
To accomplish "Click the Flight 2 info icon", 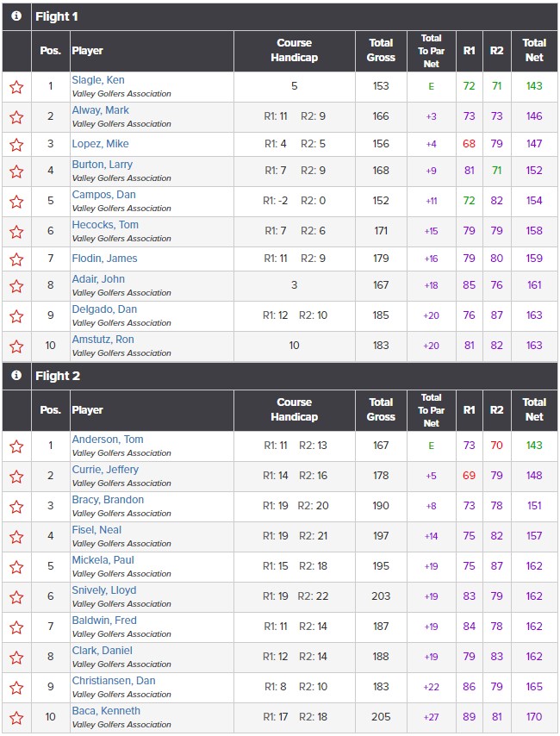I will point(16,375).
